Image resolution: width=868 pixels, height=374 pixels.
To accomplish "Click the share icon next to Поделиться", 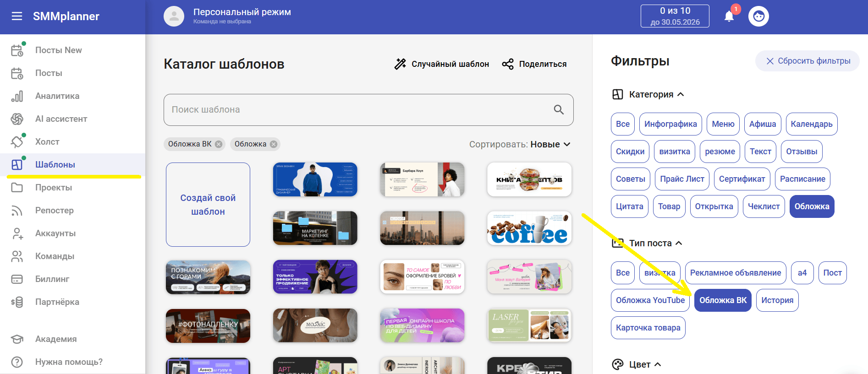I will coord(508,64).
